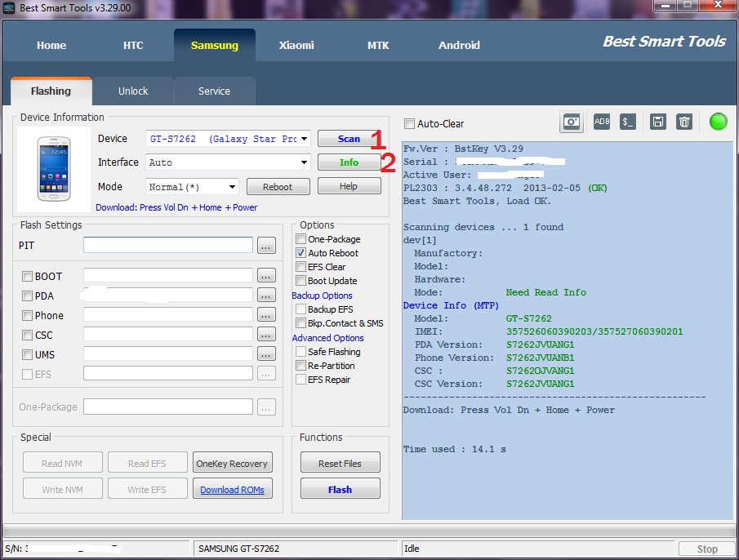
Task: Tick the BOOT checkbox
Action: click(27, 277)
